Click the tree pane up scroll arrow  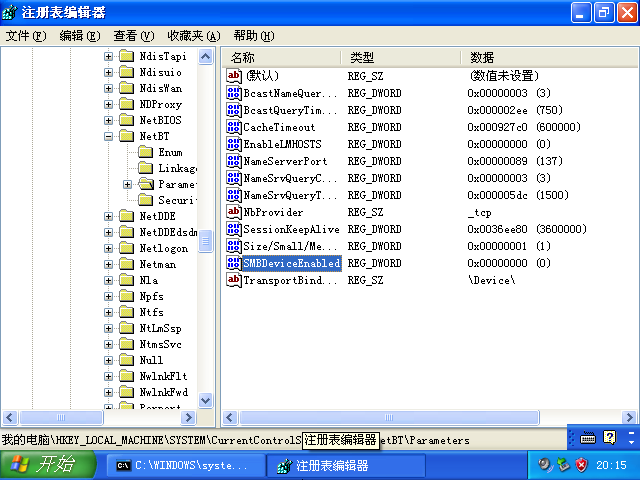pyautogui.click(x=205, y=56)
